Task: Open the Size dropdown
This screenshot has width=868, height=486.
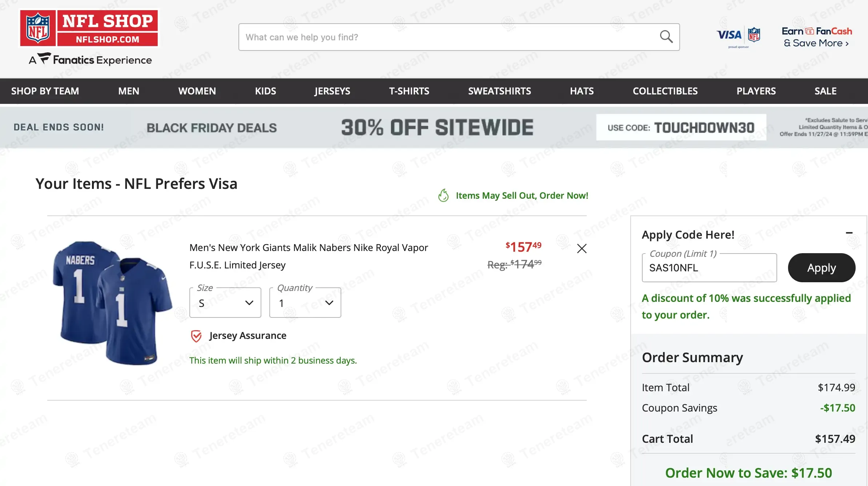Action: [225, 303]
